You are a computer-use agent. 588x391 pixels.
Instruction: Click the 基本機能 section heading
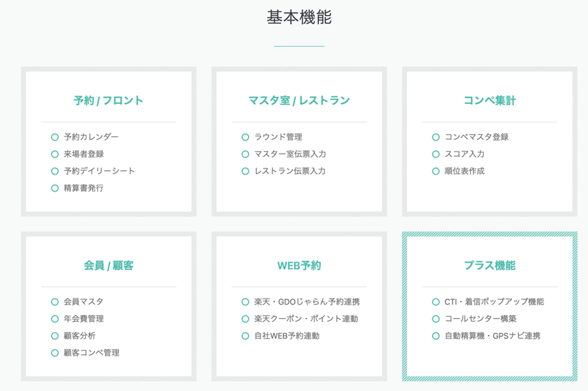299,18
